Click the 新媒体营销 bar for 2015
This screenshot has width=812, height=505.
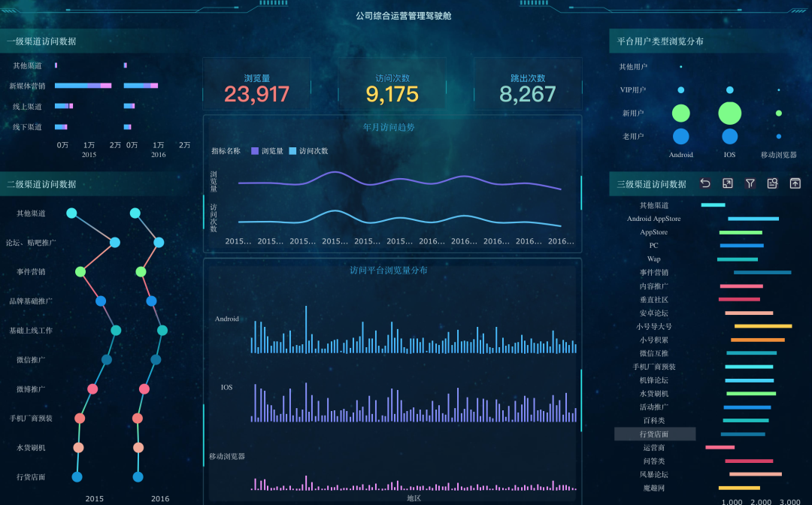(83, 86)
